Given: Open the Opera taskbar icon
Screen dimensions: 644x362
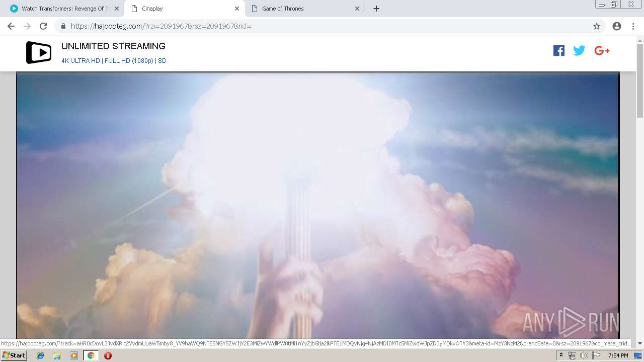Looking at the screenshot, I should (108, 355).
